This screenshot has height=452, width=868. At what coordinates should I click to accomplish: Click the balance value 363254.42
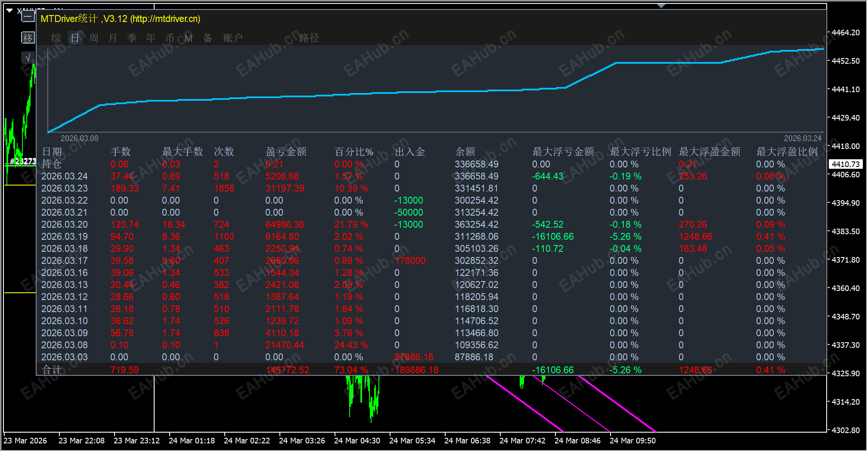pyautogui.click(x=477, y=225)
